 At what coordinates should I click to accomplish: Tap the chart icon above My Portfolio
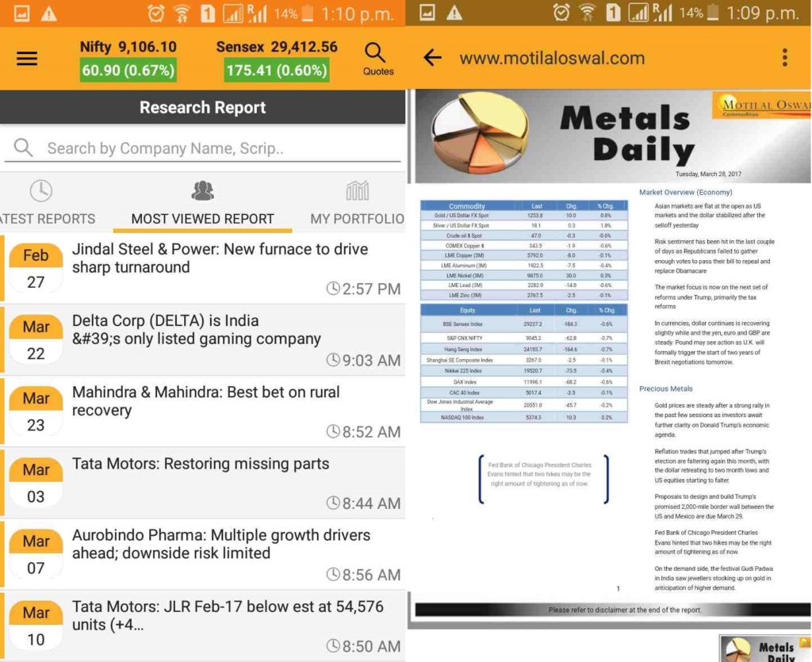point(358,191)
